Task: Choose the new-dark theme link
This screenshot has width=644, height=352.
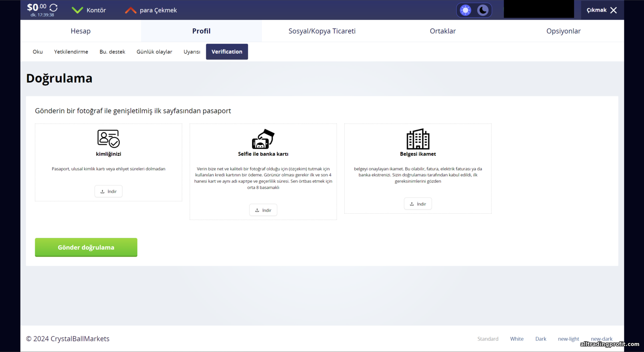Action: pyautogui.click(x=601, y=339)
